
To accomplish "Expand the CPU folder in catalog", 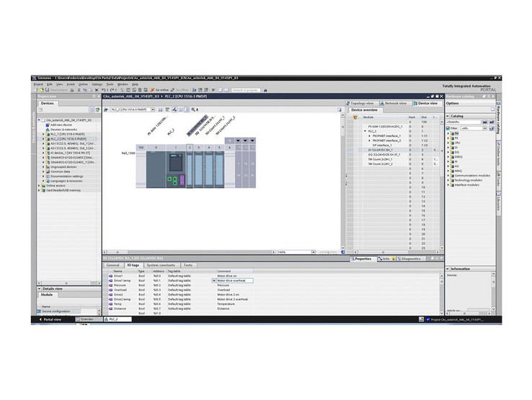I will [x=448, y=143].
